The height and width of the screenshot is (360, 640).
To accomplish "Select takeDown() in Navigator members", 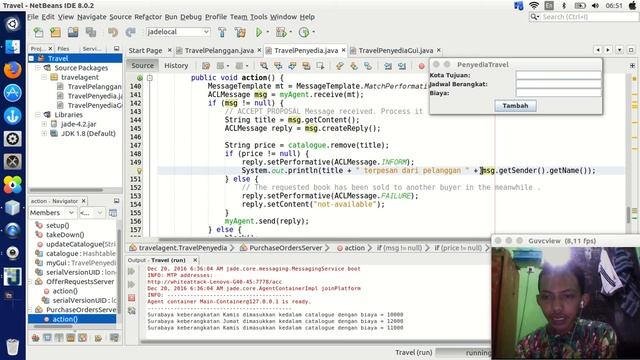I will pos(65,235).
